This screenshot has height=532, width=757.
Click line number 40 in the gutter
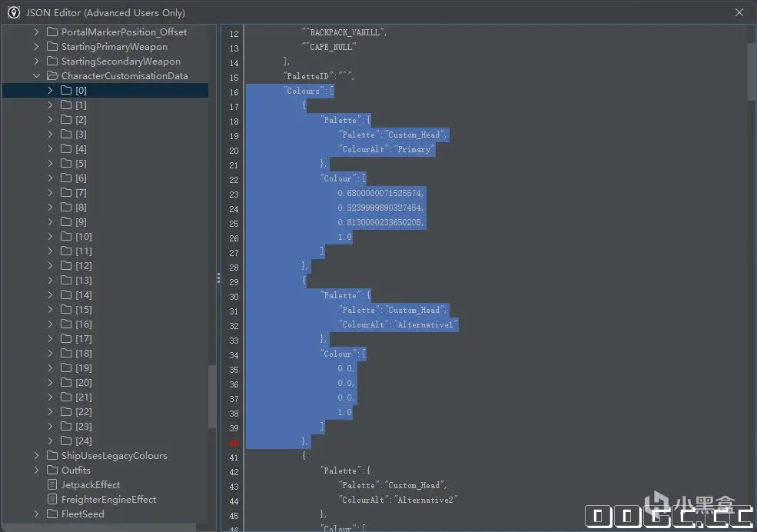pos(234,443)
